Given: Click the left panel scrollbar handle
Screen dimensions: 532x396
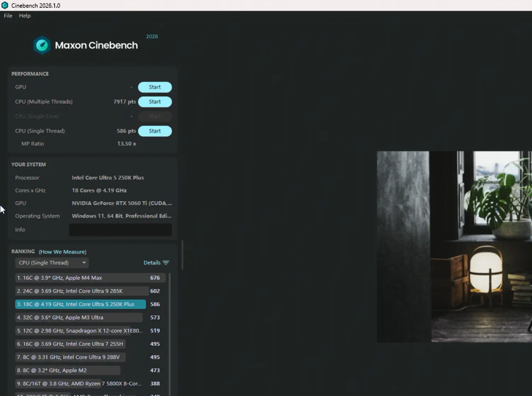Looking at the screenshot, I should pyautogui.click(x=183, y=255).
